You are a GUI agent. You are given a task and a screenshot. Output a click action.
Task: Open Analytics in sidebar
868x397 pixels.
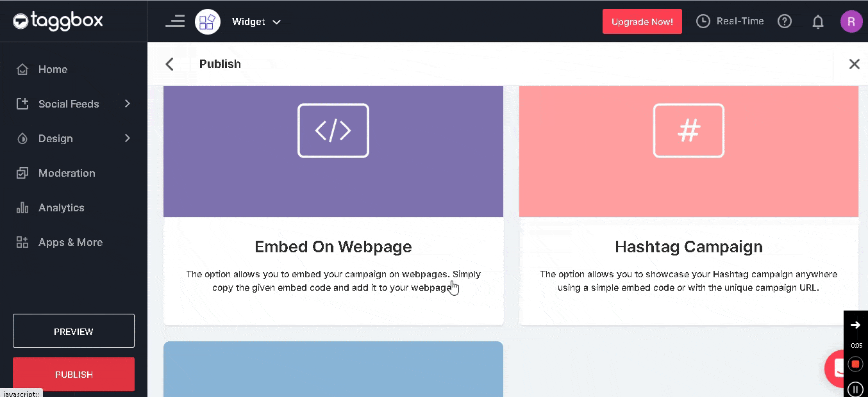click(62, 207)
